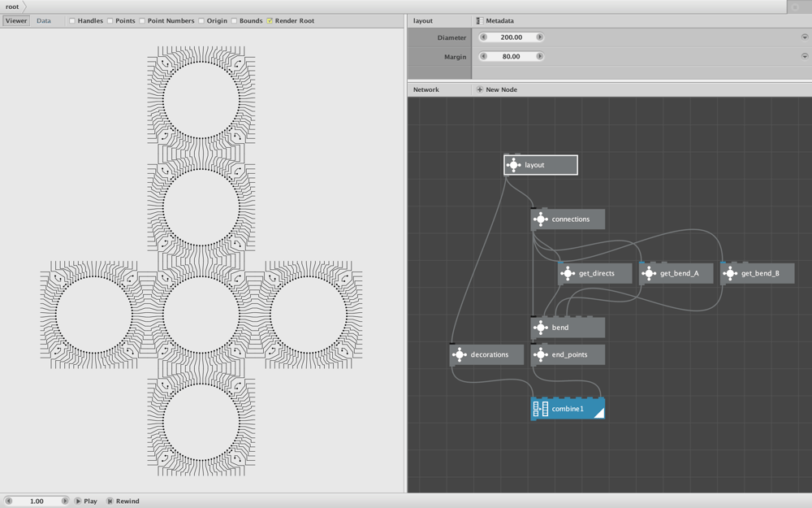Decrease the Diameter value with left arrow
Viewport: 812px width, 508px height.
coord(483,37)
